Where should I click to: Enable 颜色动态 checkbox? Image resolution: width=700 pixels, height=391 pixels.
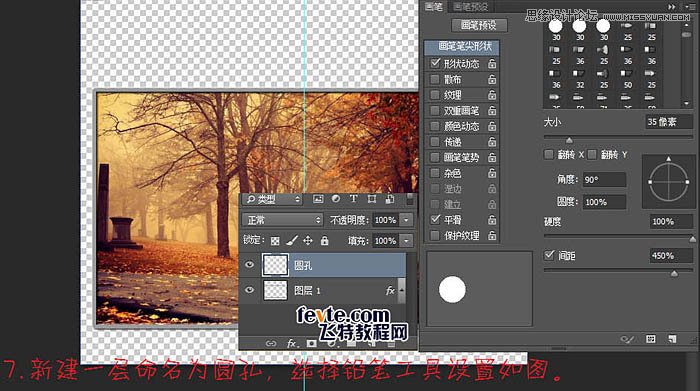[x=435, y=126]
